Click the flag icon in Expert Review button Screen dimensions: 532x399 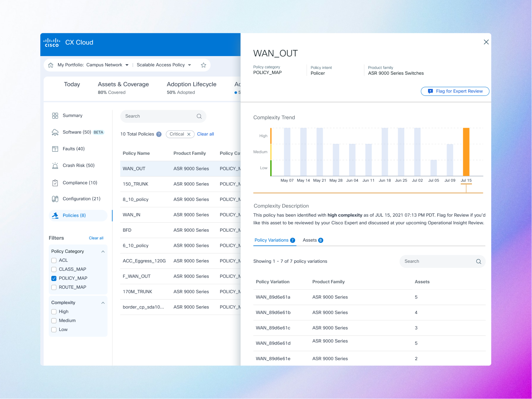tap(430, 91)
